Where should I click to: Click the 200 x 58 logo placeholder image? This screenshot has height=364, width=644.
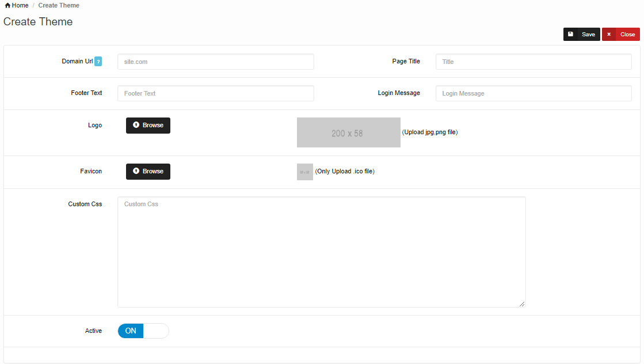pyautogui.click(x=348, y=132)
